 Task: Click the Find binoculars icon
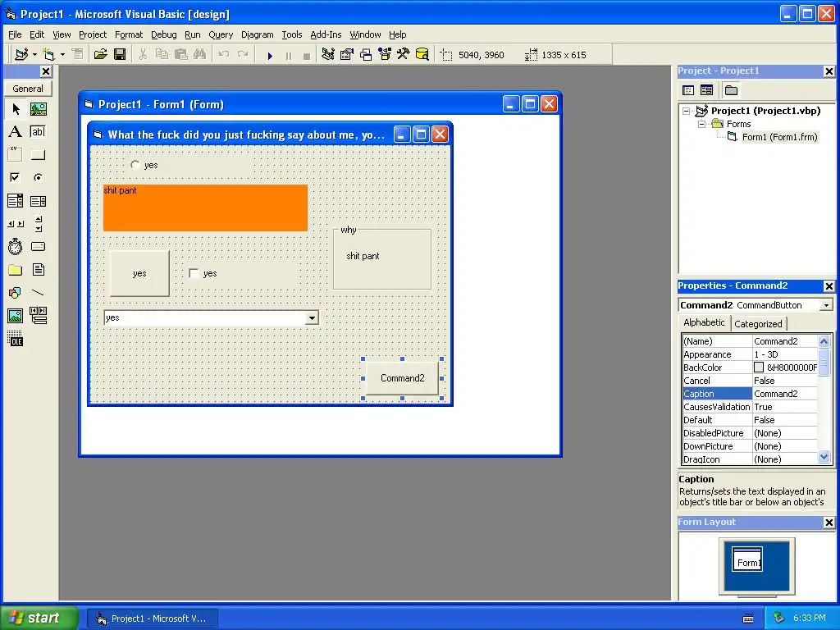click(x=200, y=54)
